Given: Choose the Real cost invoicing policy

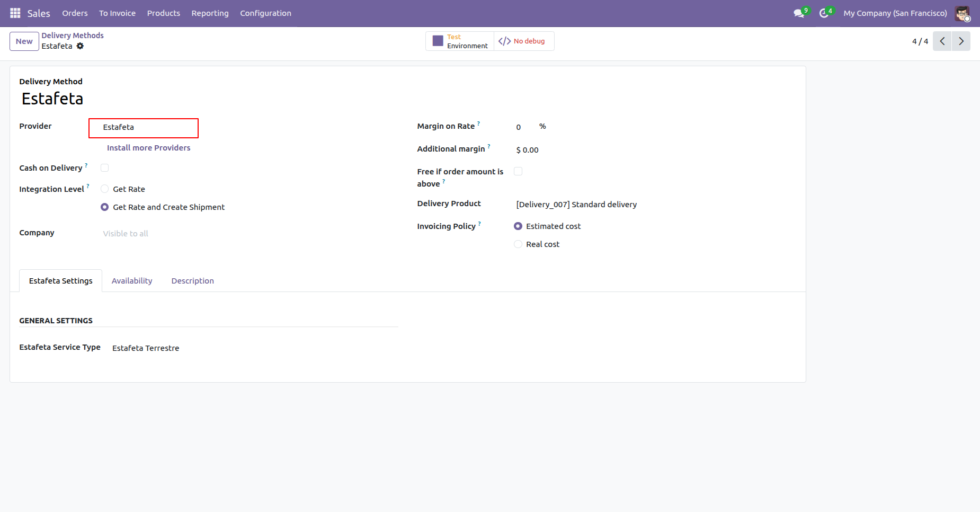Looking at the screenshot, I should tap(518, 244).
